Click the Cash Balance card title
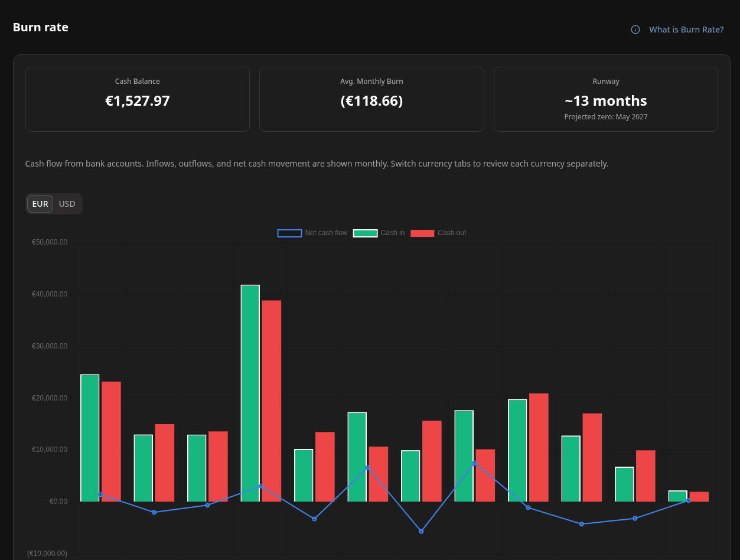740x560 pixels. [138, 82]
